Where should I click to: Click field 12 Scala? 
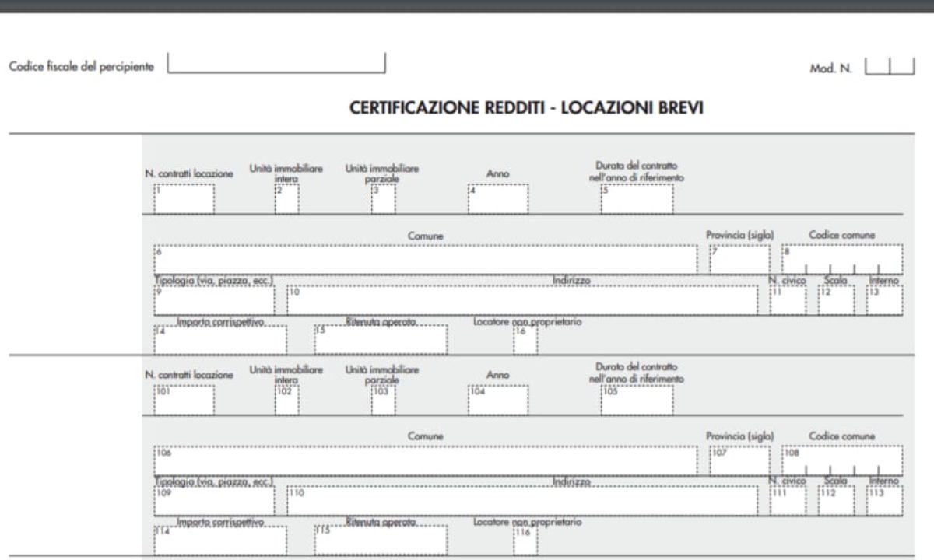pos(836,299)
